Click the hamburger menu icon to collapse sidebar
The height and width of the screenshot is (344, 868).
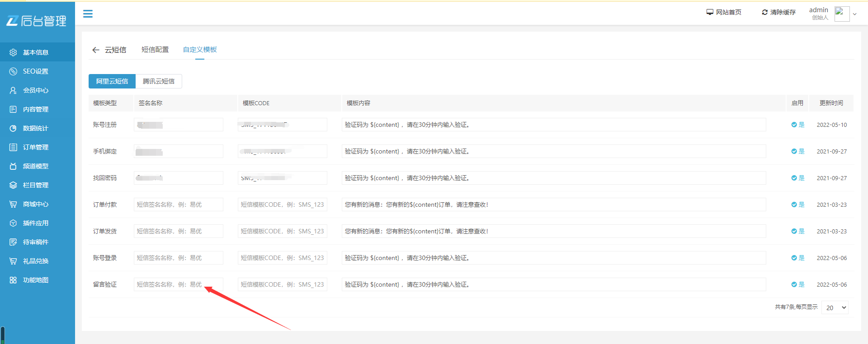point(88,14)
